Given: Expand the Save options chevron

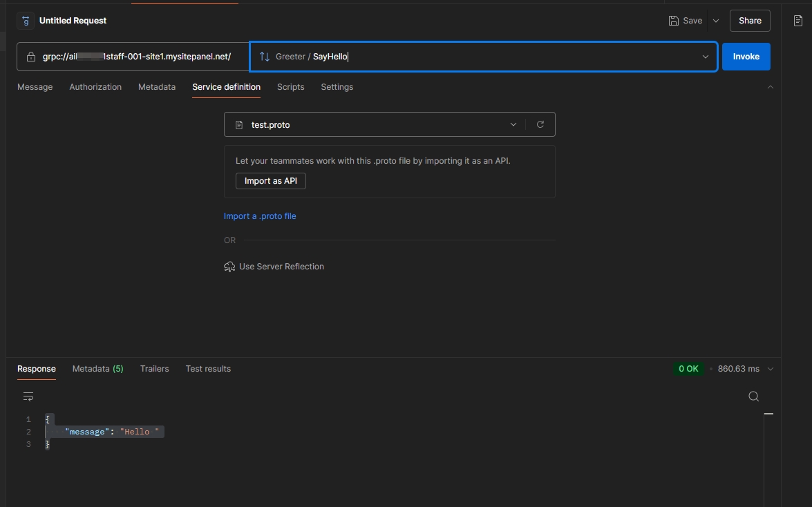Looking at the screenshot, I should 715,21.
